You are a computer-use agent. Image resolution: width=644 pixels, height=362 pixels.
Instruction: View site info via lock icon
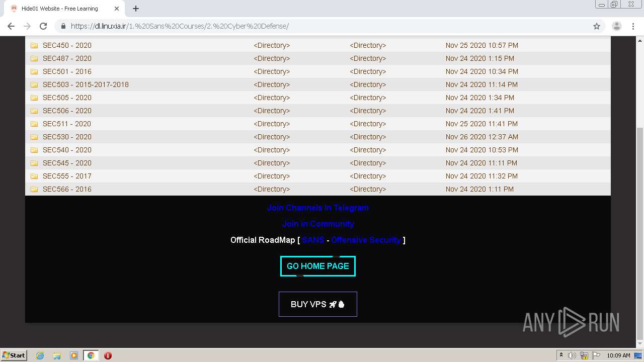click(x=63, y=26)
